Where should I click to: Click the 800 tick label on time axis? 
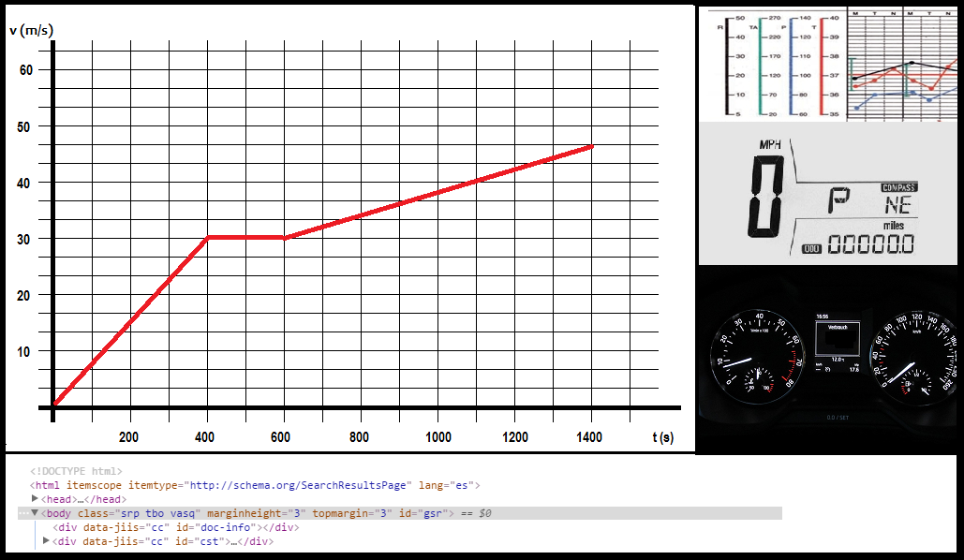click(359, 437)
